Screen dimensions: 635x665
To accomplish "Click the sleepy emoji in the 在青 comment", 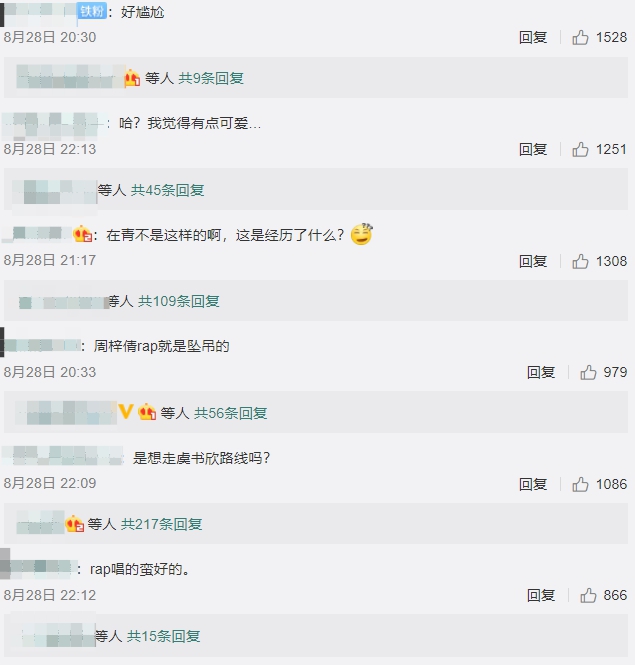I will (361, 234).
